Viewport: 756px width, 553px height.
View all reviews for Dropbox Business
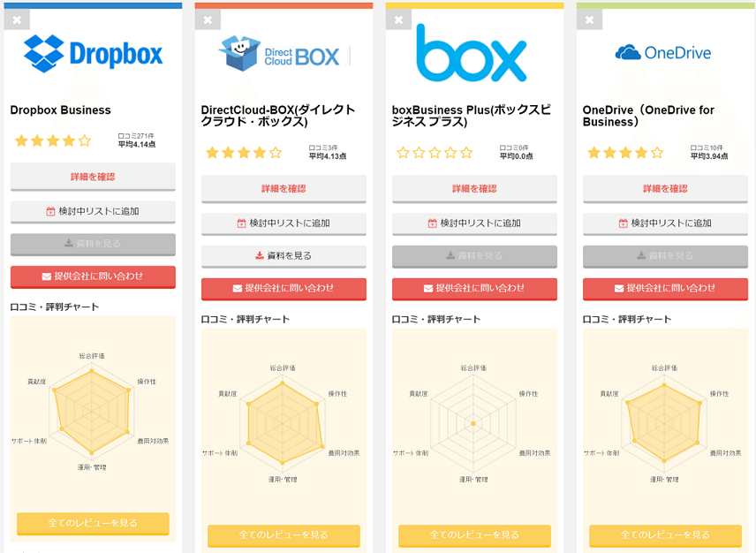coord(93,523)
